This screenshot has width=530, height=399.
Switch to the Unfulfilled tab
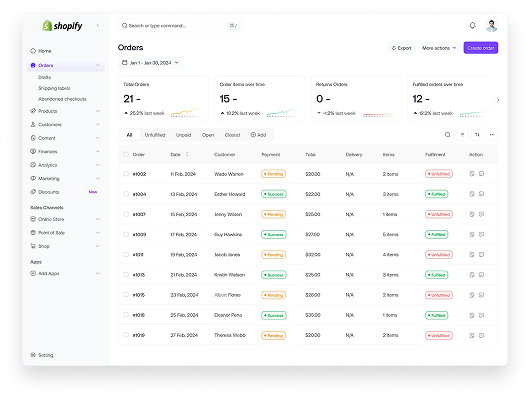pyautogui.click(x=155, y=135)
